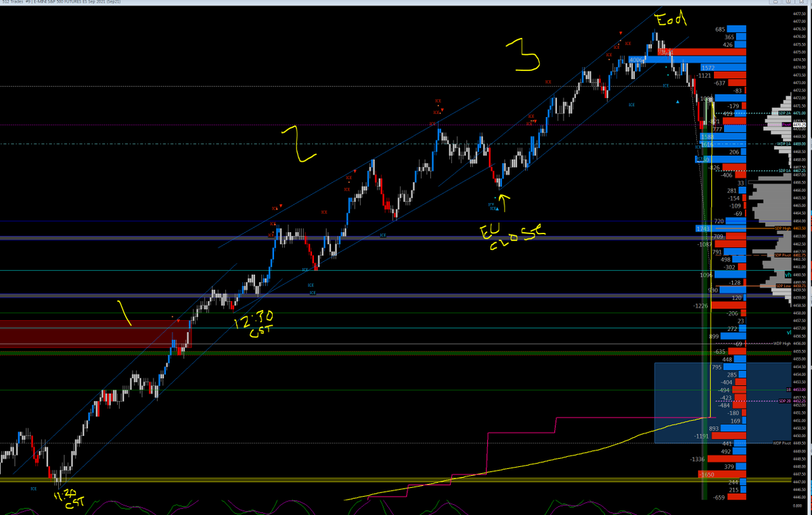Click the SDP 1A price level label

[x=784, y=170]
